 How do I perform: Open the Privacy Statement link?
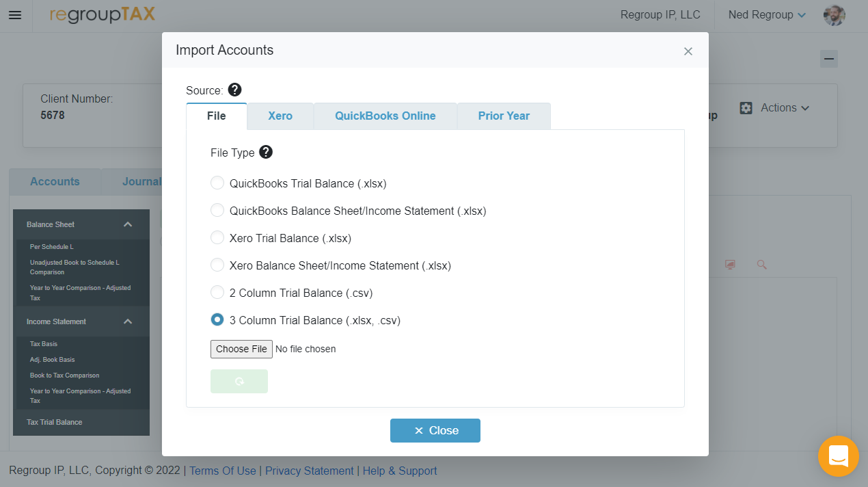coord(310,471)
